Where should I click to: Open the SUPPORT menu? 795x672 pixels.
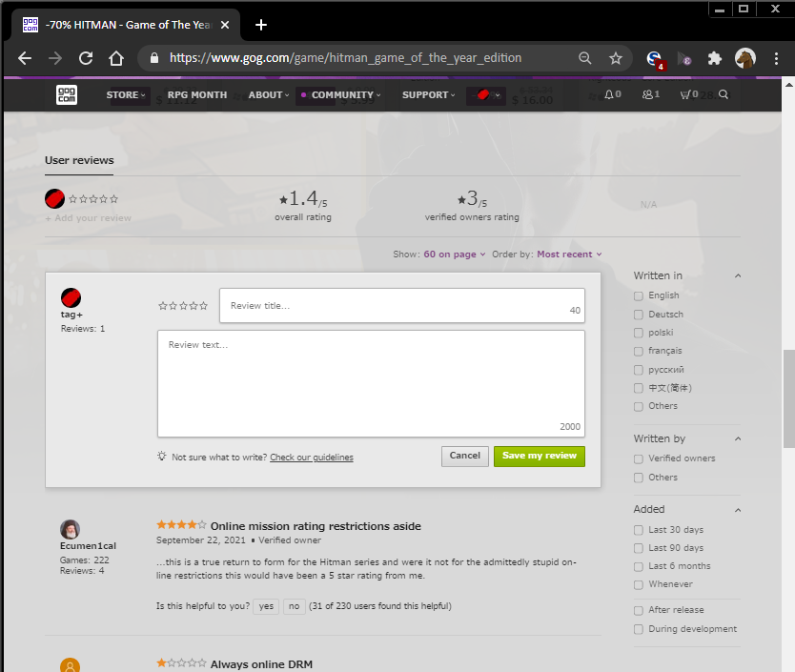click(x=428, y=94)
